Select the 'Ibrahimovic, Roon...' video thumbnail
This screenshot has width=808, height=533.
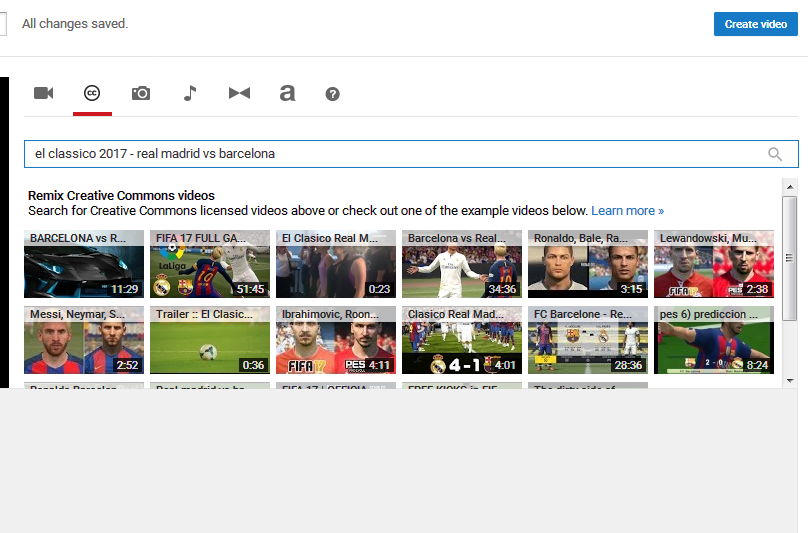pyautogui.click(x=336, y=340)
